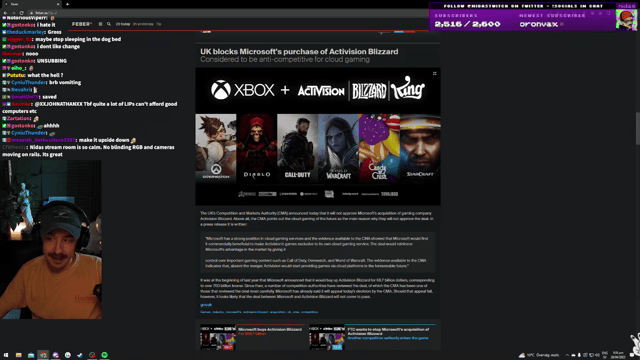Click the OneDrive cloud tray icon
This screenshot has width=640, height=360.
click(x=573, y=355)
